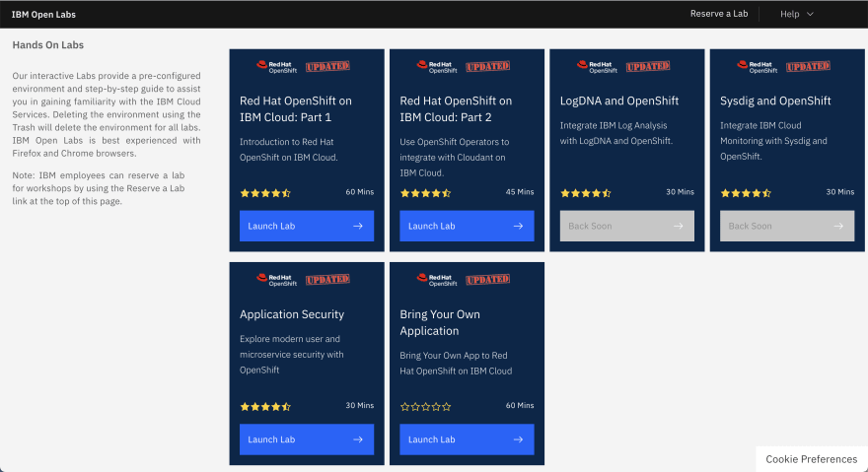Click description 'Introduction to Red Hat OpenShift on IBM Cloud'
The width and height of the screenshot is (868, 472).
288,150
